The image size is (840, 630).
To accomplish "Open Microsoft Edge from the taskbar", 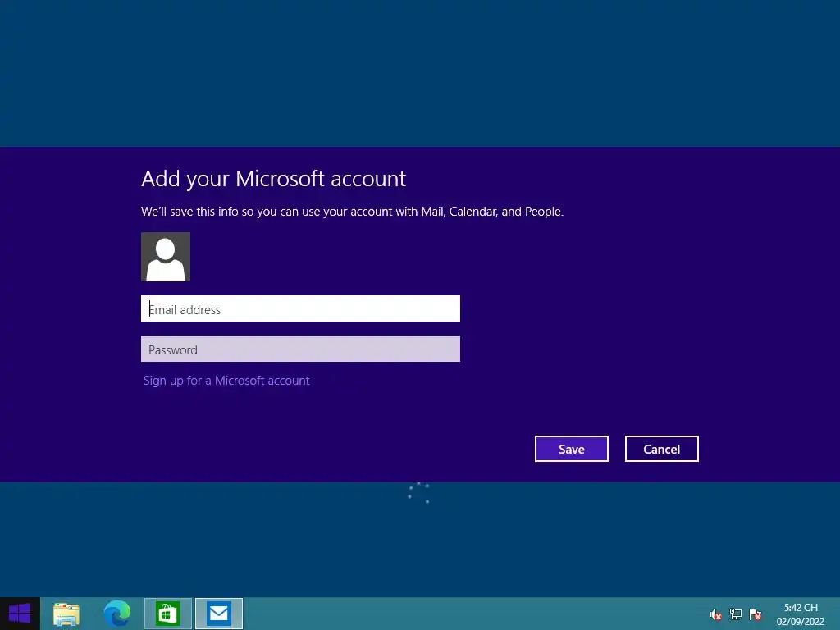I will click(116, 614).
